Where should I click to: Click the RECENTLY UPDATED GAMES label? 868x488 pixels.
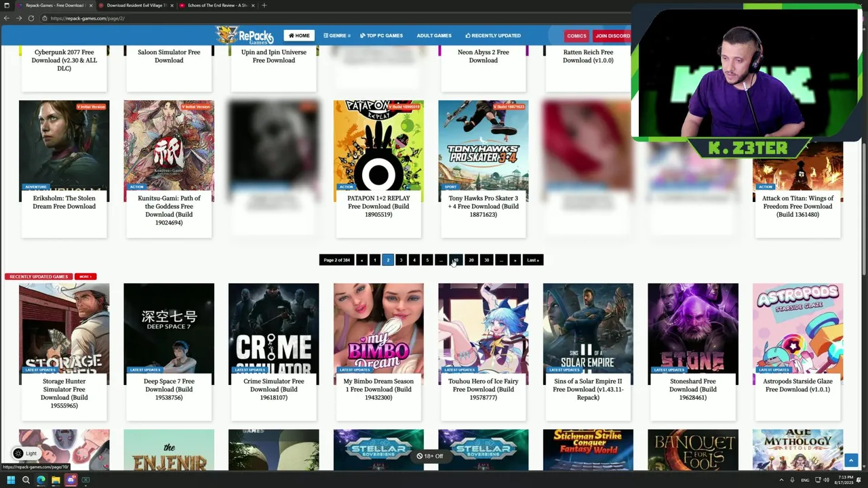click(39, 277)
